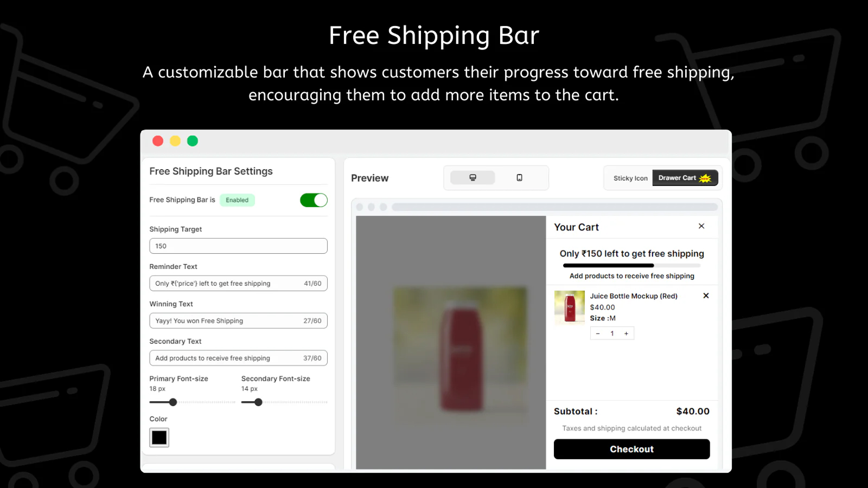
Task: Click the Juice Bottle product thumbnail
Action: coord(570,307)
